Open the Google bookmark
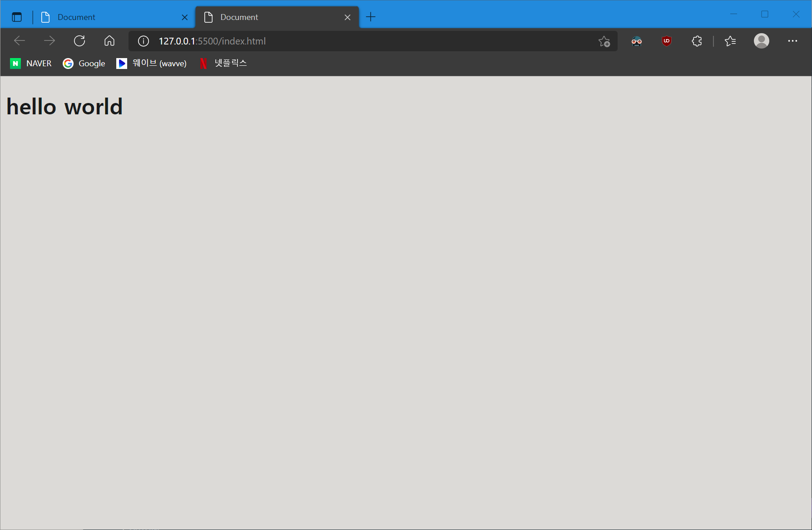This screenshot has height=530, width=812. click(84, 64)
